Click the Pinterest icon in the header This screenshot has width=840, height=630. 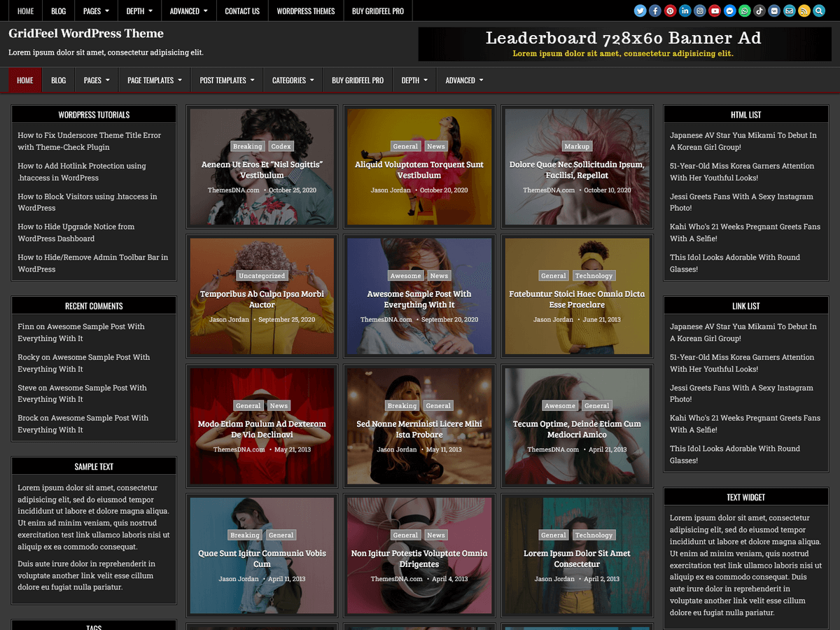click(670, 11)
